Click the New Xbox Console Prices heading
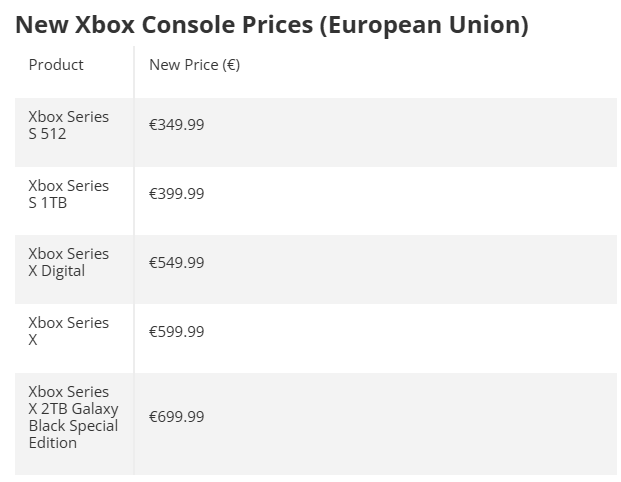This screenshot has width=621, height=482. [272, 25]
